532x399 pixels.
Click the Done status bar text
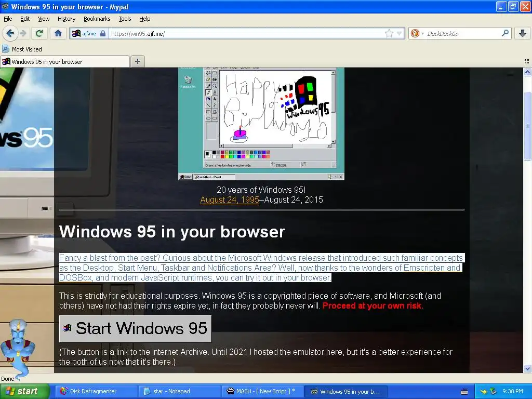(x=7, y=379)
